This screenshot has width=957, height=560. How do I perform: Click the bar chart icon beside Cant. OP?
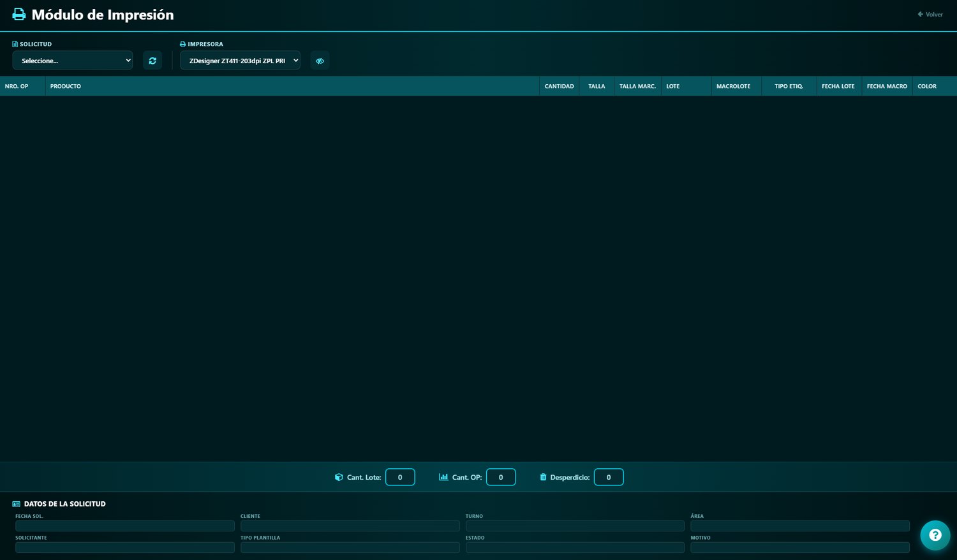[443, 477]
